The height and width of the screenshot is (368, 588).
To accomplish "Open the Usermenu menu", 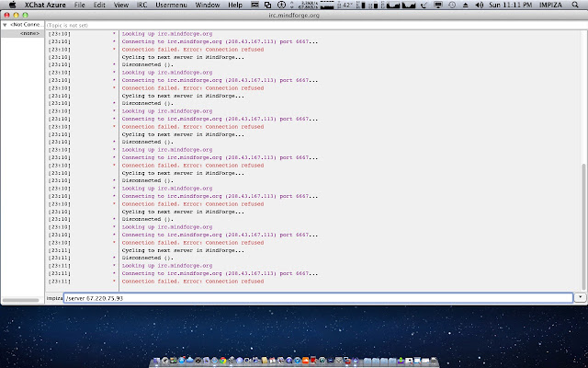I will (x=172, y=5).
